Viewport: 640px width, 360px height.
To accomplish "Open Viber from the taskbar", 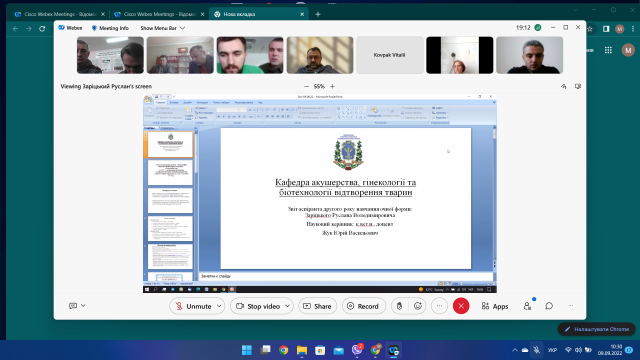I will point(357,350).
